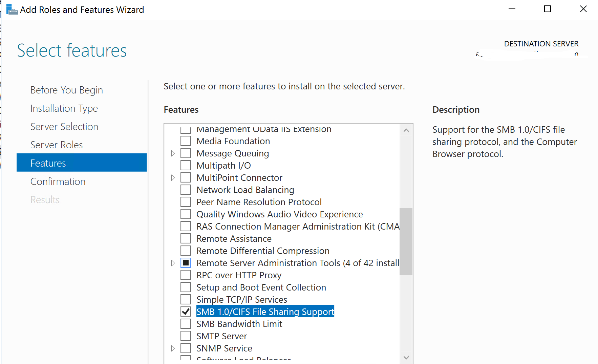Check the Media Foundation checkbox
598x364 pixels.
186,141
